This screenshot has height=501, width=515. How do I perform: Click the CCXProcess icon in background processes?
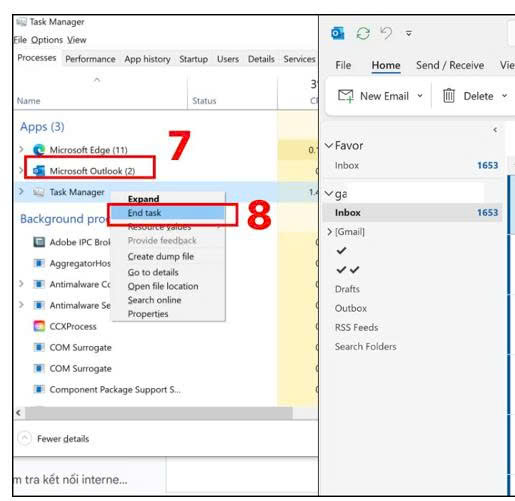pos(39,326)
